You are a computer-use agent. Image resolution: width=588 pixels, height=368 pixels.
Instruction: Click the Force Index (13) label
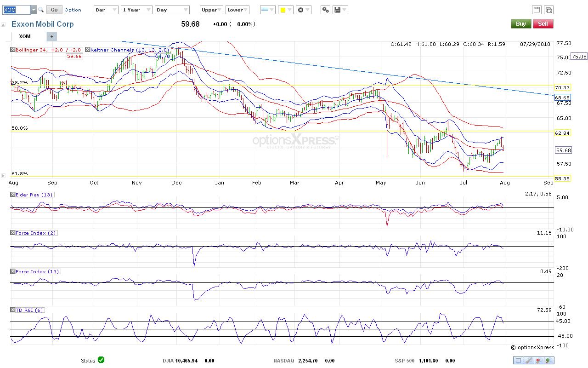(38, 271)
